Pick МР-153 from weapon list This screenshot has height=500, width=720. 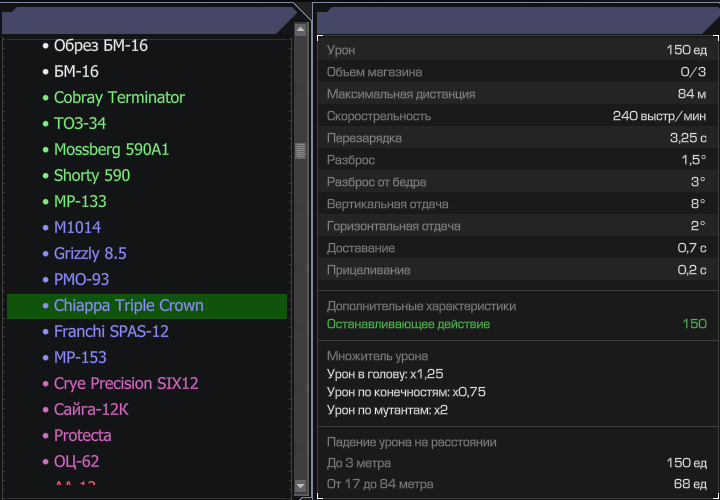click(x=80, y=357)
